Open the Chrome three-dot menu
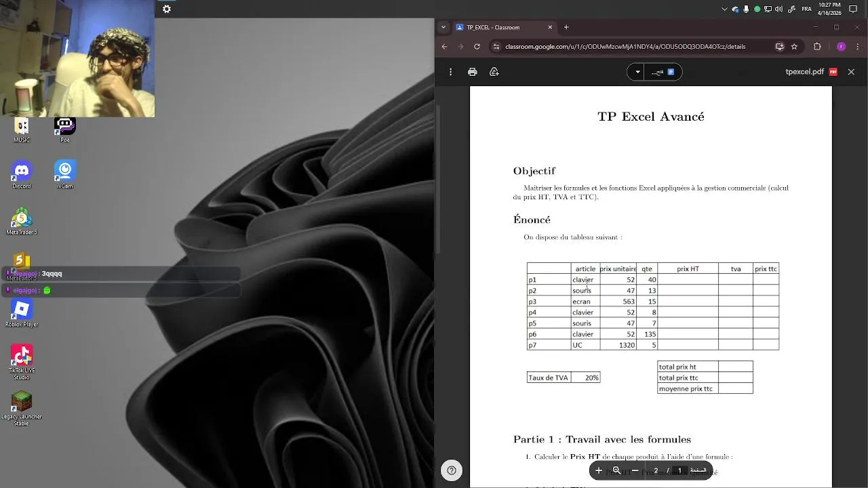 [x=859, y=47]
